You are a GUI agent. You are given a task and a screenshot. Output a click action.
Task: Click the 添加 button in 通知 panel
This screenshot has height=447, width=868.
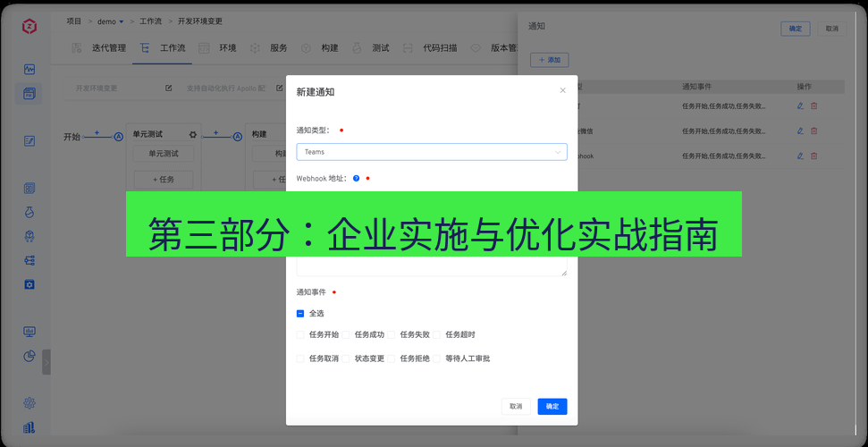click(x=550, y=60)
